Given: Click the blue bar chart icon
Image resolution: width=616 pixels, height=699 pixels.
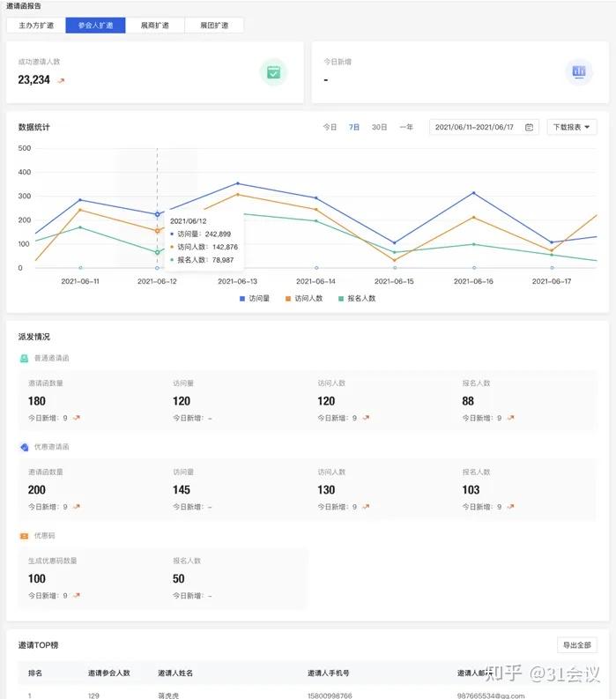Looking at the screenshot, I should 579,71.
